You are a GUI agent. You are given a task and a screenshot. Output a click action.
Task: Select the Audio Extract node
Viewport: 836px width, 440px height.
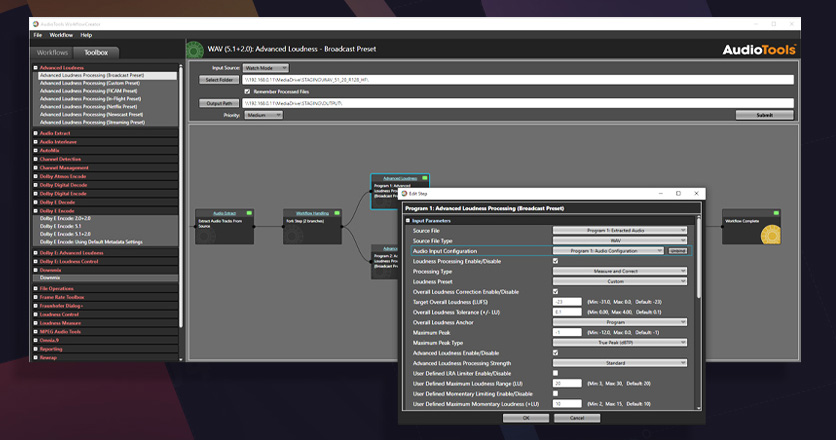coord(224,227)
